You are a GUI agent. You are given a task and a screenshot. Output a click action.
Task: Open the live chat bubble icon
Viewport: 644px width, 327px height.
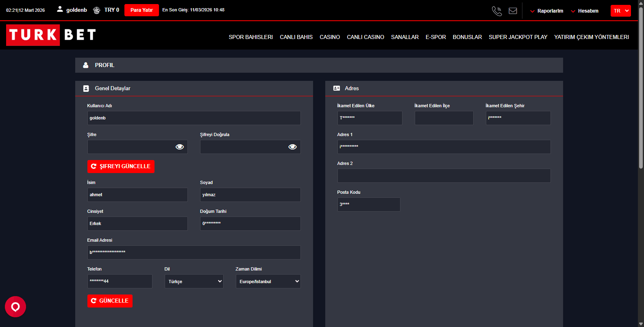point(15,307)
